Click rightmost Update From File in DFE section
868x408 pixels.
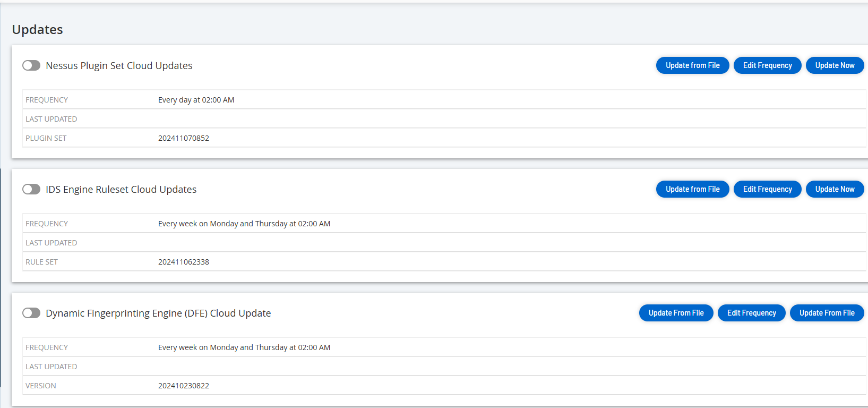point(827,313)
